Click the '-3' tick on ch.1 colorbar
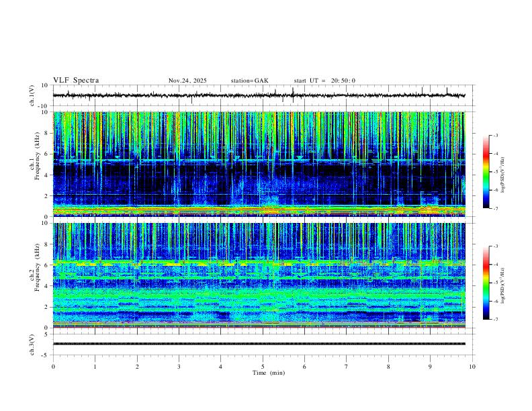Viewport: 532px width, 411px height. pos(495,135)
